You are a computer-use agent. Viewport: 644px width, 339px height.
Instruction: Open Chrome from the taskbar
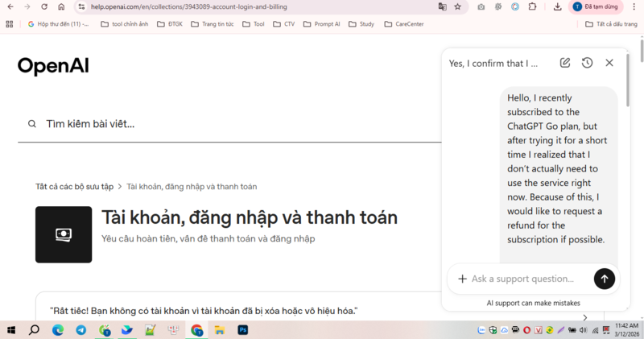coord(196,330)
